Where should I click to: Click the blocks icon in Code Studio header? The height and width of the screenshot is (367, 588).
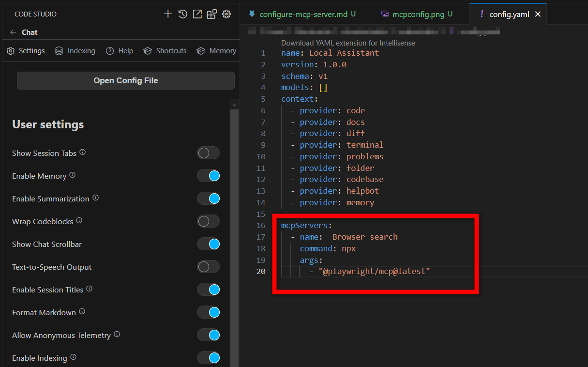click(211, 14)
